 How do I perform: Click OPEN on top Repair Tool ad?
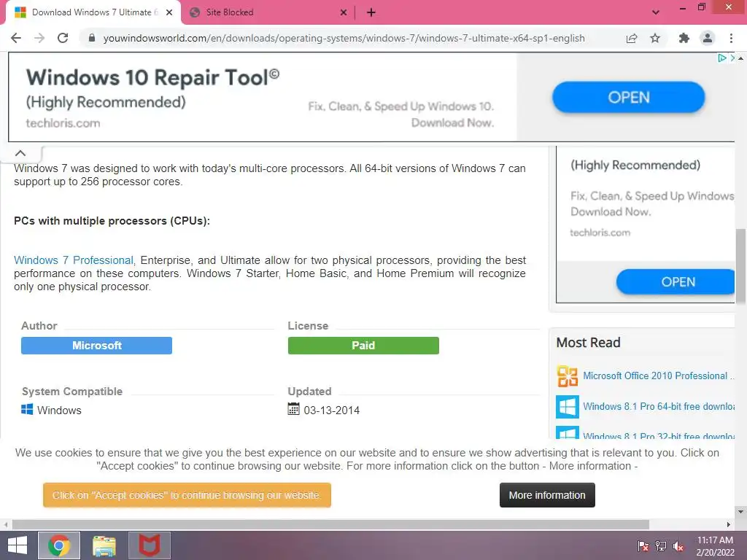(628, 97)
